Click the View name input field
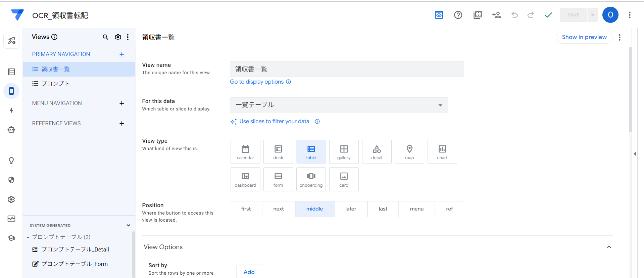 click(x=347, y=69)
